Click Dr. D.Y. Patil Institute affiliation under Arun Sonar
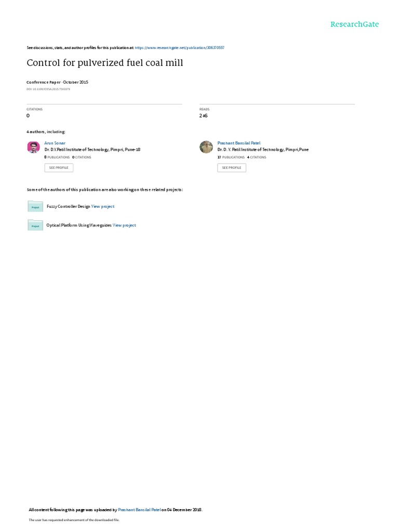The image size is (399, 532). pos(92,150)
